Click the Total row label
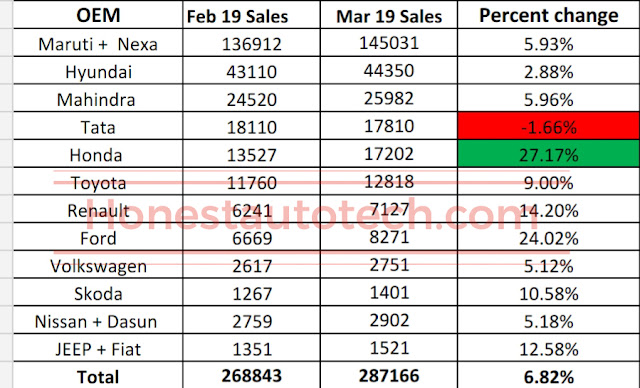This screenshot has width=640, height=388. pos(98,375)
